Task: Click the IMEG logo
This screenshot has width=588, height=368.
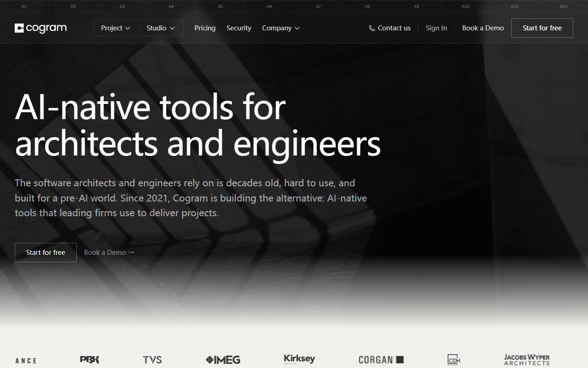Action: click(223, 360)
